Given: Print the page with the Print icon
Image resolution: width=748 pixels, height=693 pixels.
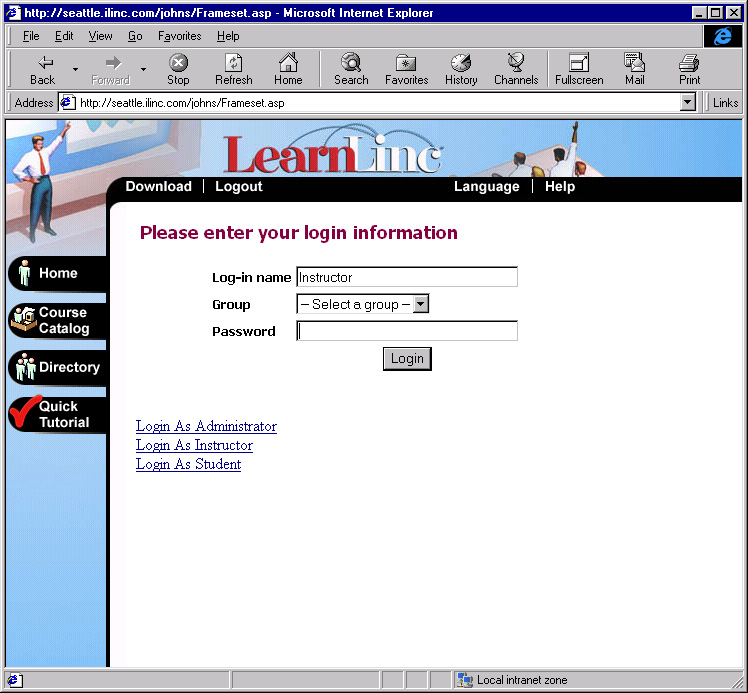Looking at the screenshot, I should point(689,70).
